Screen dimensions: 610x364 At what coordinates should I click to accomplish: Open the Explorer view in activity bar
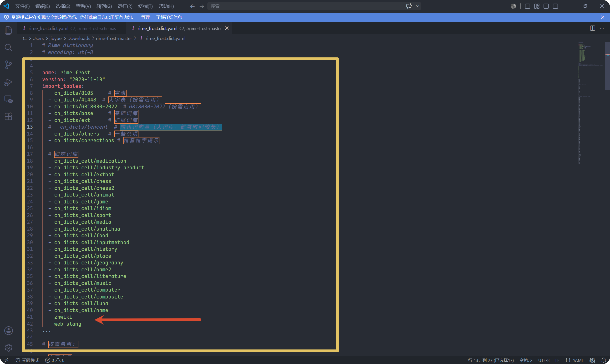tap(8, 30)
